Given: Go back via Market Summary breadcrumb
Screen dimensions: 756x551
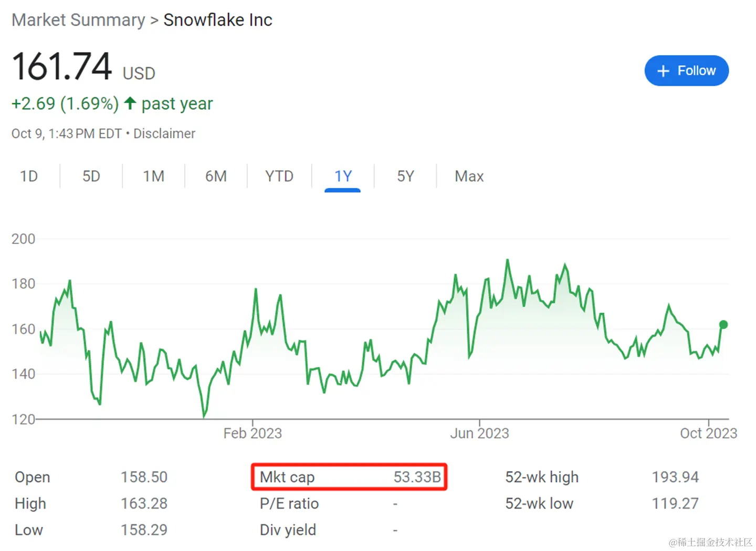Looking at the screenshot, I should click(78, 20).
